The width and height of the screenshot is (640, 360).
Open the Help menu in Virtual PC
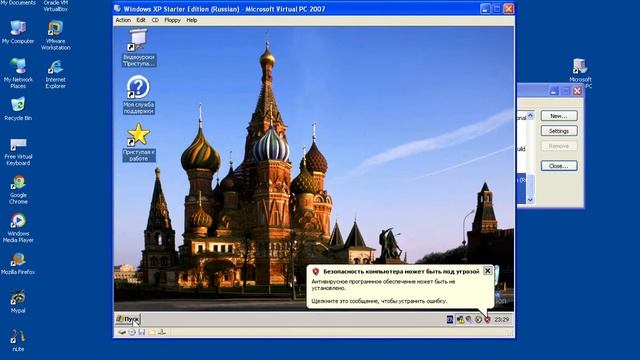(191, 20)
